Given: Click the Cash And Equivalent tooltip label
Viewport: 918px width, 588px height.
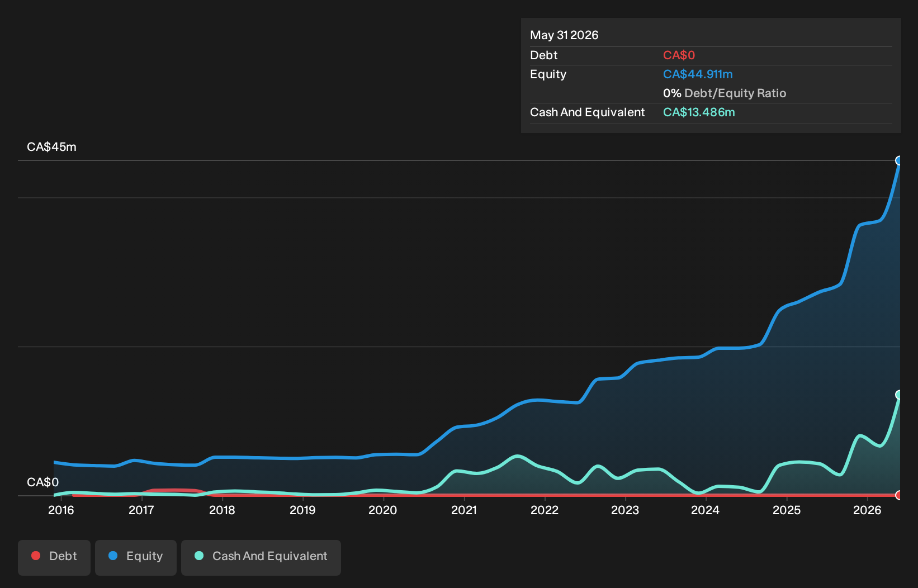Looking at the screenshot, I should [x=588, y=112].
